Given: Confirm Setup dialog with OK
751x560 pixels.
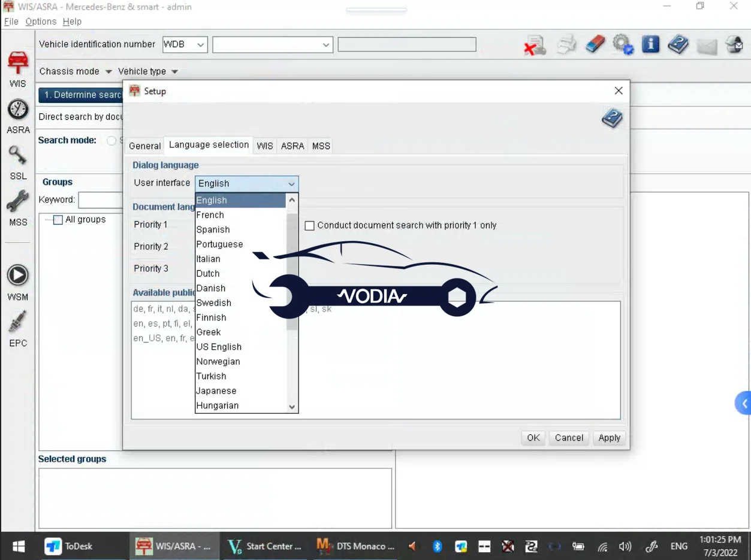Looking at the screenshot, I should click(533, 438).
